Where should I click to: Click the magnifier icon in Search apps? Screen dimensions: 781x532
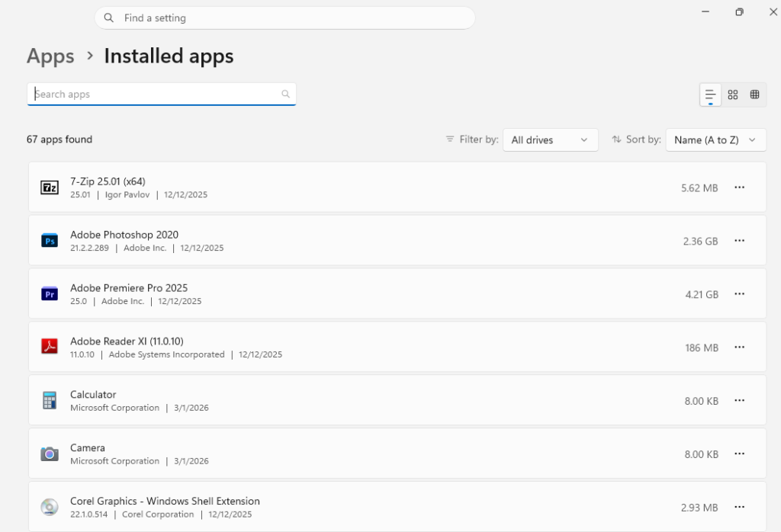(x=285, y=95)
